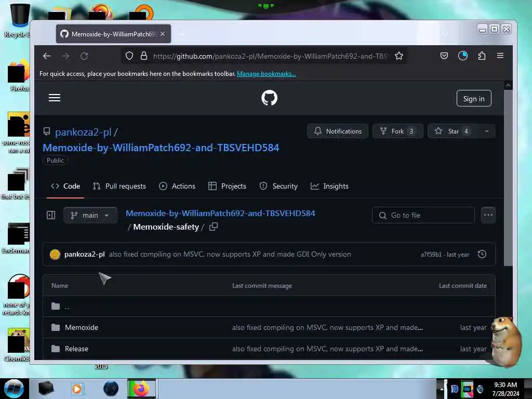
Task: Toggle the file tree side panel icon
Action: pyautogui.click(x=51, y=215)
